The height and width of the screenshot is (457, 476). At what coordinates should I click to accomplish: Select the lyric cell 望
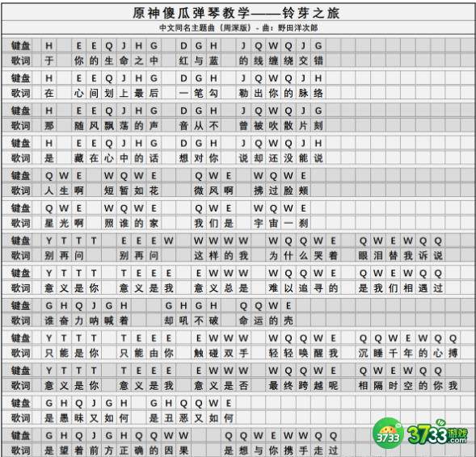tap(64, 451)
